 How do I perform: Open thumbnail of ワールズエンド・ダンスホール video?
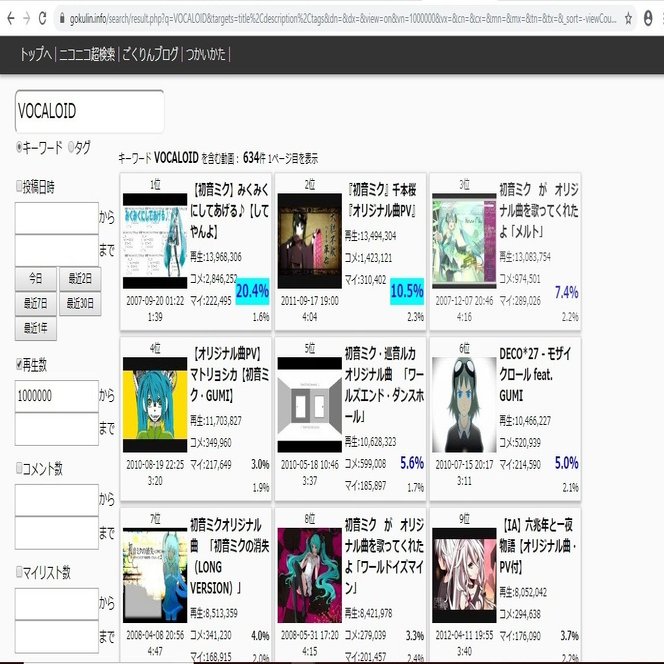pyautogui.click(x=310, y=405)
